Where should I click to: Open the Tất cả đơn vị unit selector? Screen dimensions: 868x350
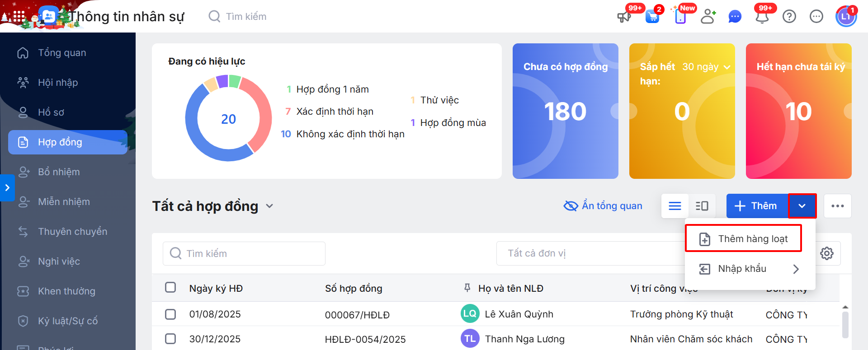click(592, 253)
